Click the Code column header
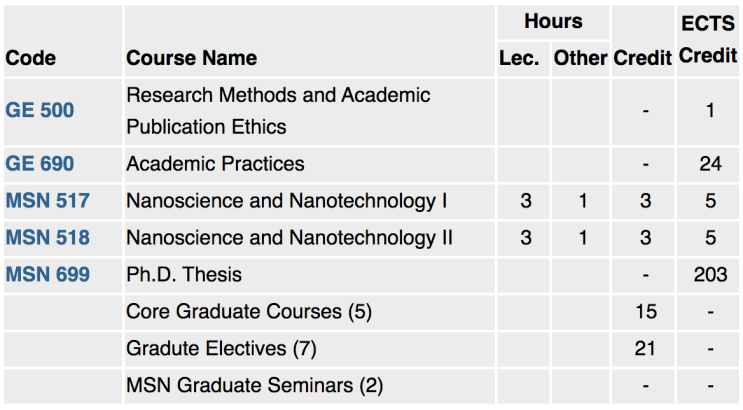743x410 pixels. (31, 58)
